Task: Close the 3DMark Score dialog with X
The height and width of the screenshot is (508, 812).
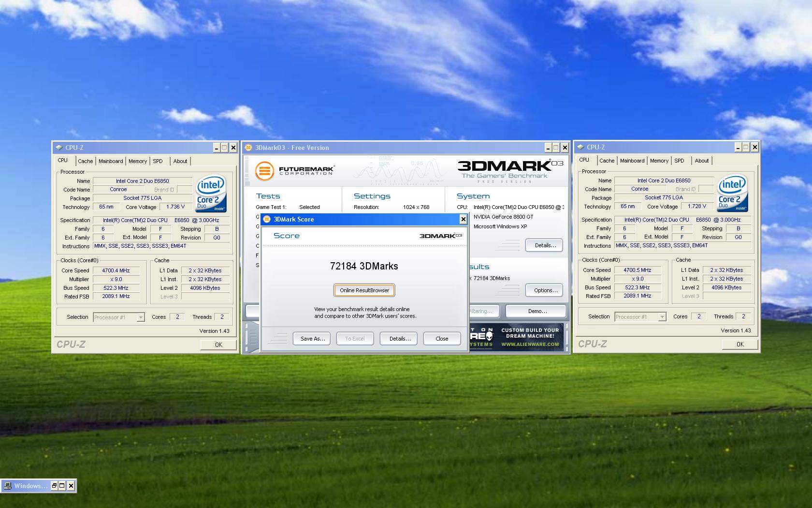Action: click(463, 219)
